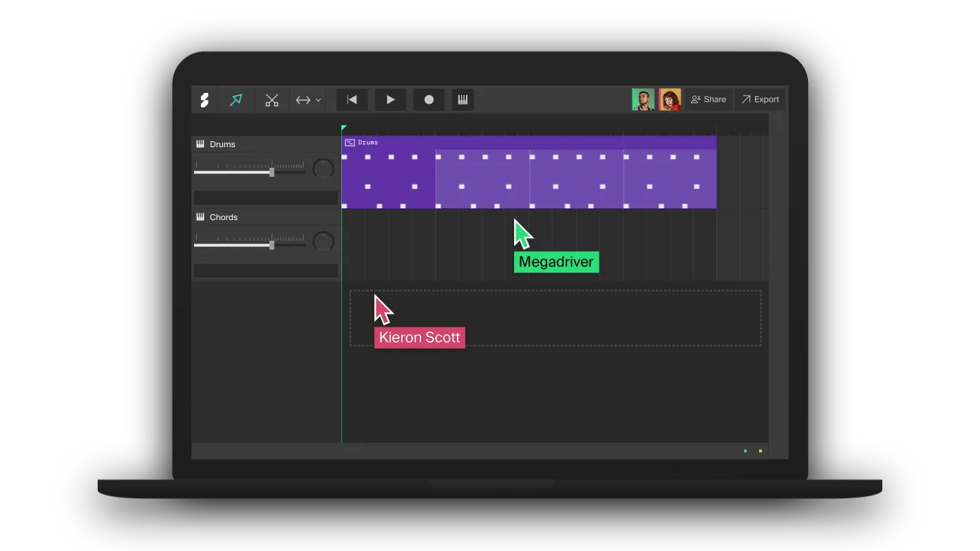Image resolution: width=980 pixels, height=551 pixels.
Task: Expand the Drums track header
Action: pos(266,197)
